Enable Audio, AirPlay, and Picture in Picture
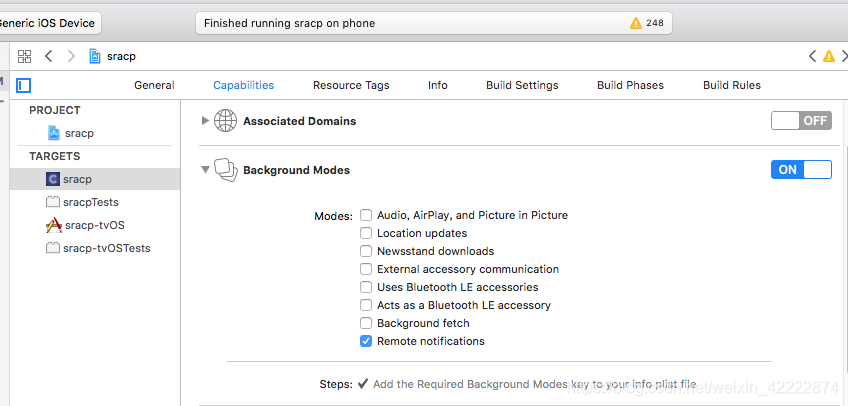The height and width of the screenshot is (406, 848). pos(366,215)
